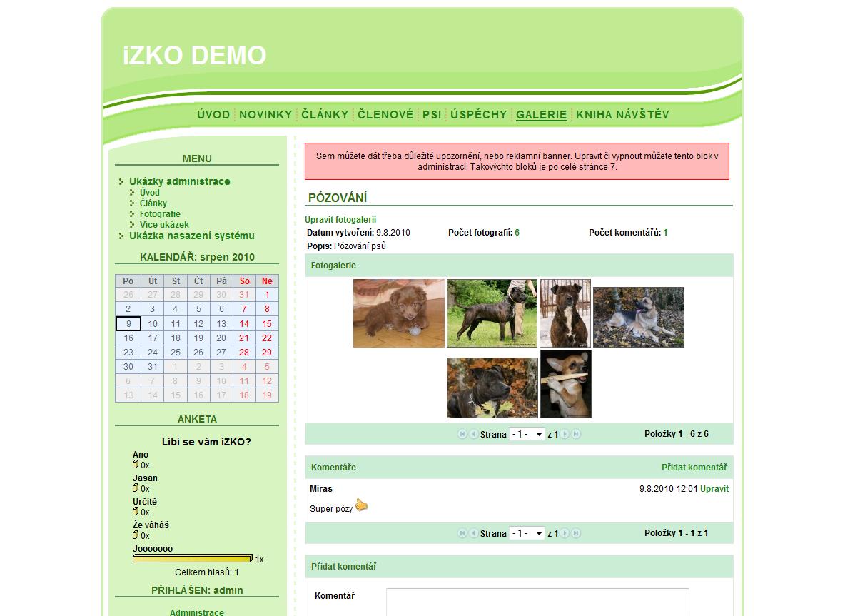
Task: Click in the Komentář text field
Action: coord(537,602)
